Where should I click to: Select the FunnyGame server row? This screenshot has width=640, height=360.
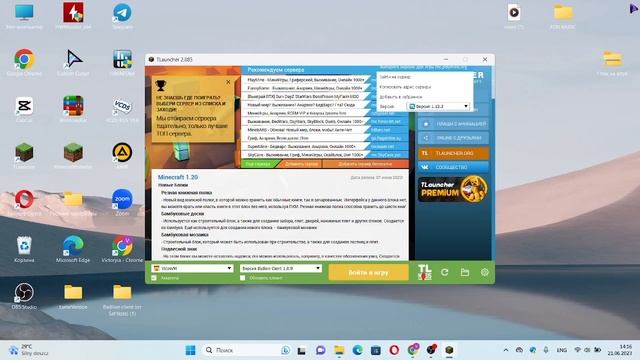(306, 88)
